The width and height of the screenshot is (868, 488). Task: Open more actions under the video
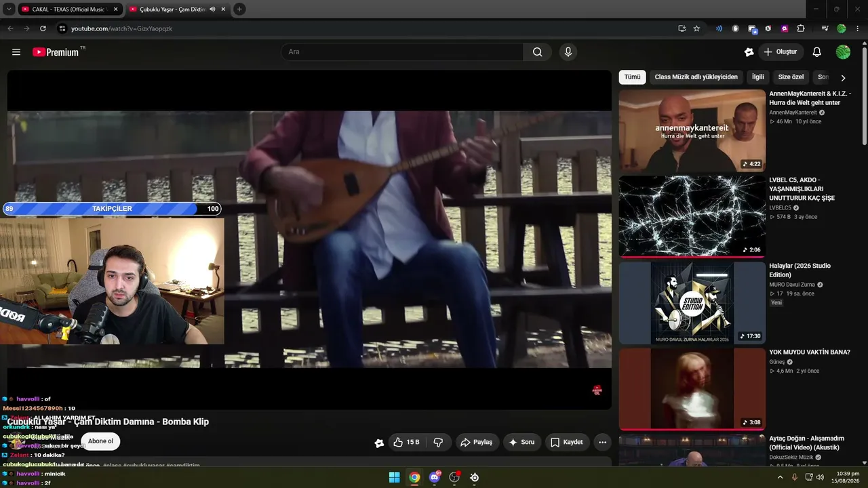tap(602, 443)
